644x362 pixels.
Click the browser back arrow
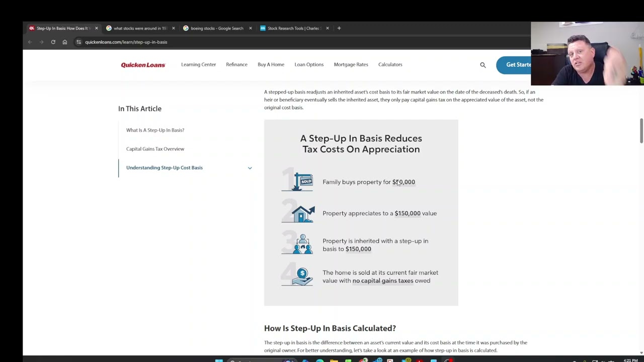30,42
